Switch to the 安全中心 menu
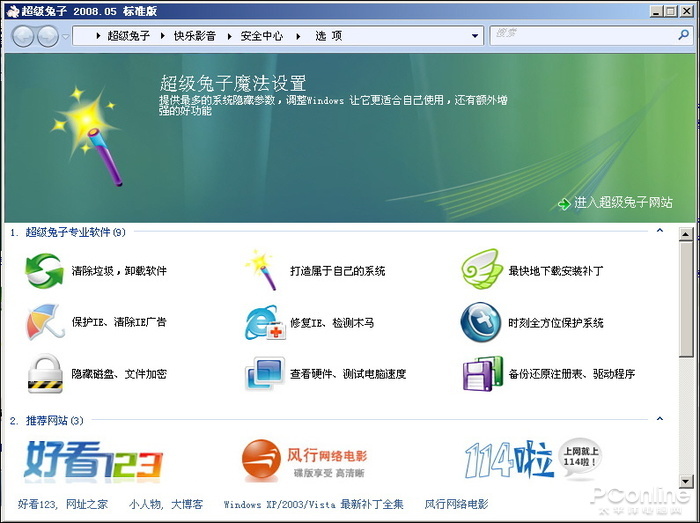Image resolution: width=700 pixels, height=523 pixels. (x=261, y=36)
